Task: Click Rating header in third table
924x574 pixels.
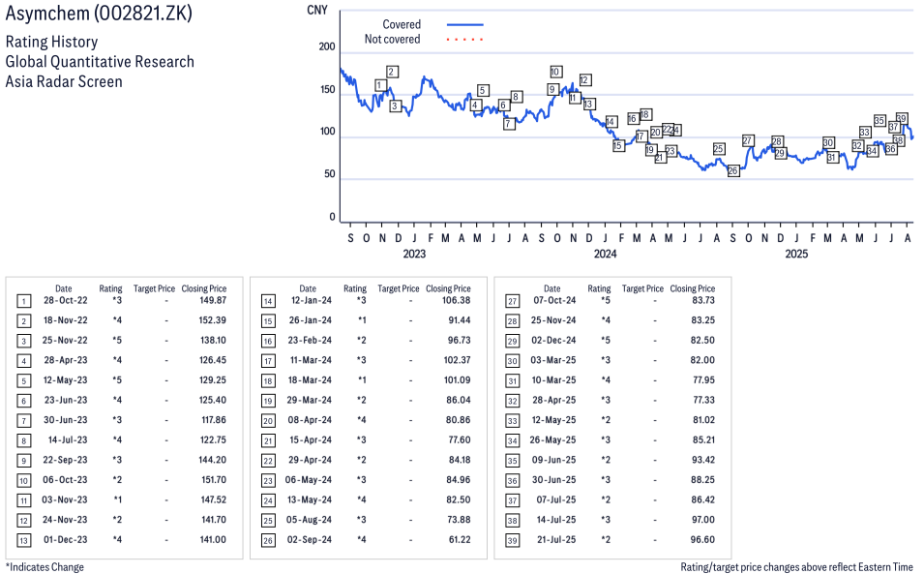Action: tap(599, 288)
